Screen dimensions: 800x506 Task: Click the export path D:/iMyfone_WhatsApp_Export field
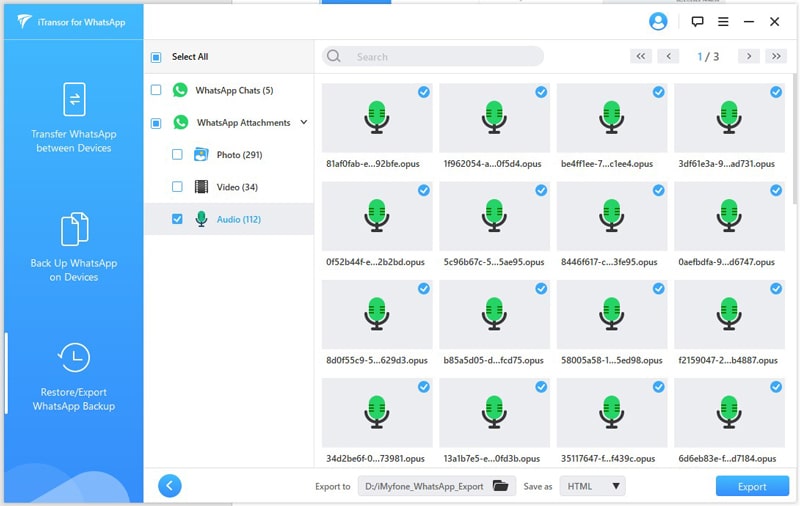click(437, 486)
